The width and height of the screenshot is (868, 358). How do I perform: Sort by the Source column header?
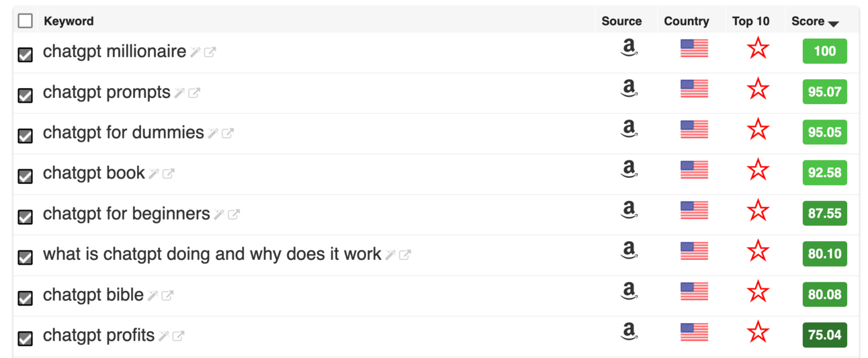[x=621, y=21]
